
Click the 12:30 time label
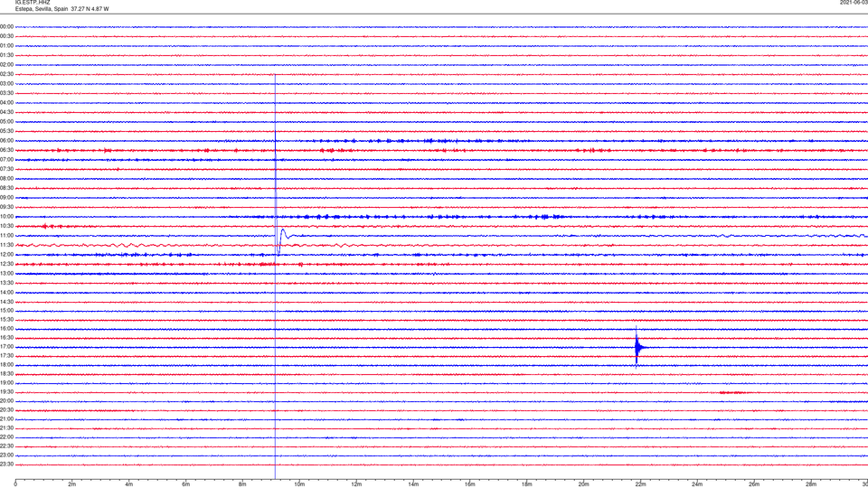click(6, 264)
